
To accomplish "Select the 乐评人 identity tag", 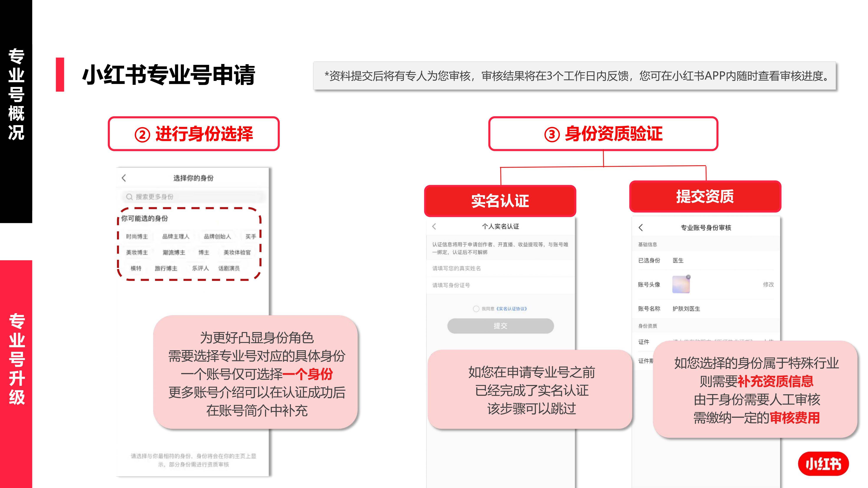I will tap(201, 268).
